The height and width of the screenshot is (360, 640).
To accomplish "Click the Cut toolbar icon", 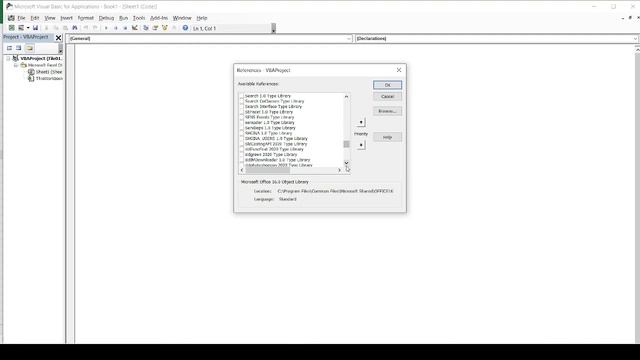I will 47,28.
